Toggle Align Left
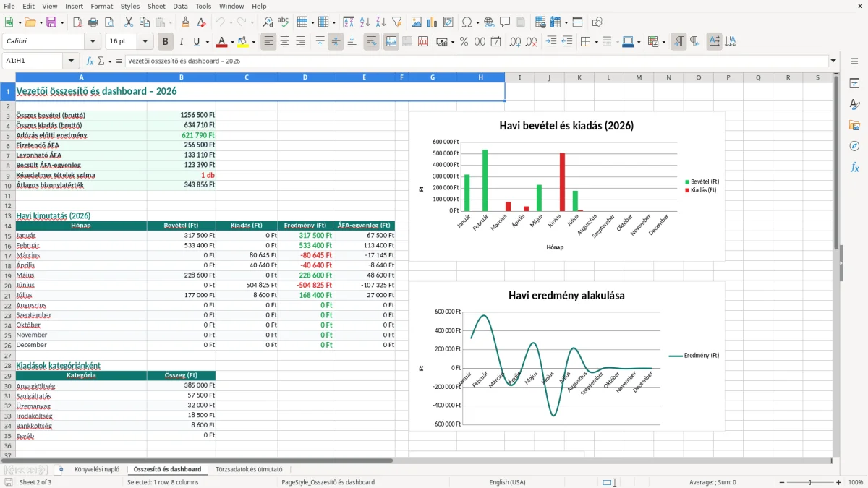This screenshot has height=488, width=868. (268, 42)
